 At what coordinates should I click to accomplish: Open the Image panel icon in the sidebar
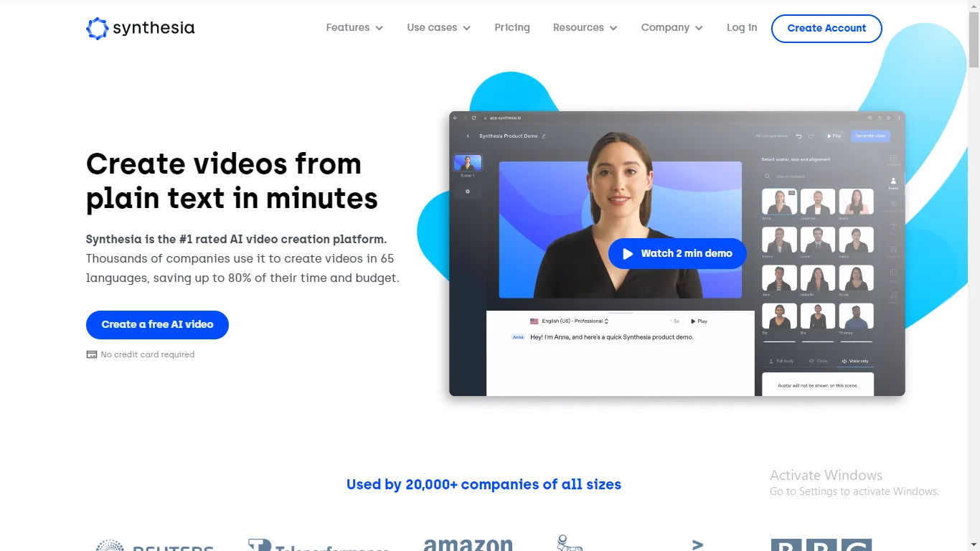click(x=893, y=275)
